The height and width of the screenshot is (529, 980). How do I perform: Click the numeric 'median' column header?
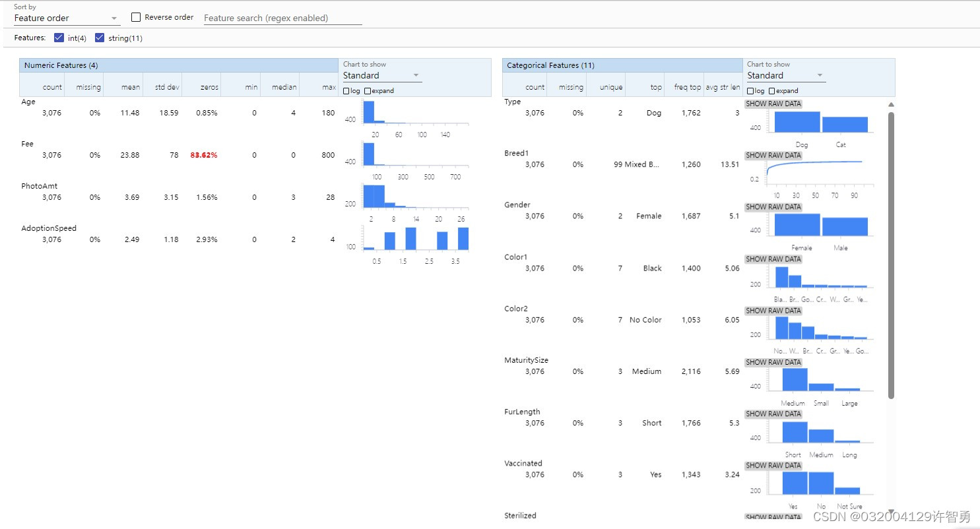286,87
